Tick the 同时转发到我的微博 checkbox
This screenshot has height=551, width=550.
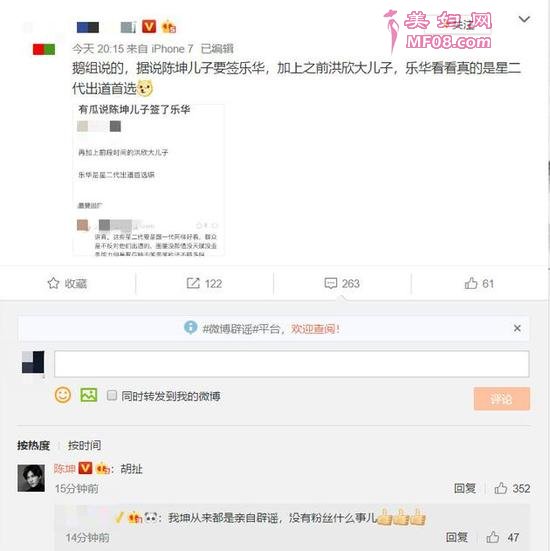112,395
